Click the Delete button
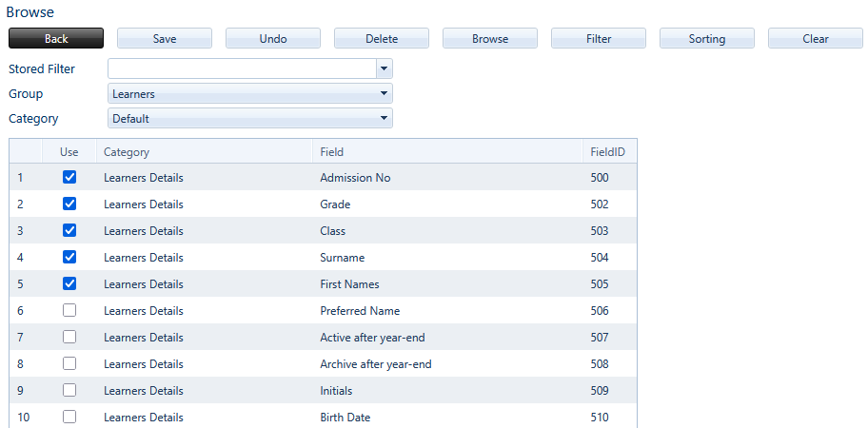 point(382,39)
